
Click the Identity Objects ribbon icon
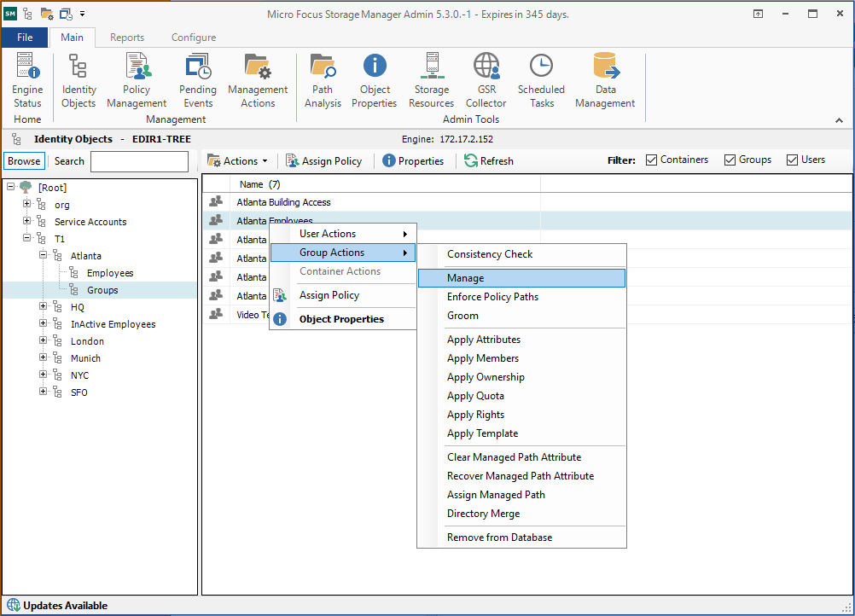(x=79, y=80)
